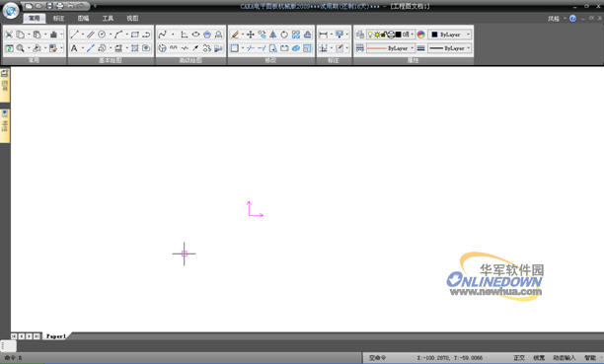Select the Mirror modify tool
The image size is (604, 364).
click(x=272, y=35)
